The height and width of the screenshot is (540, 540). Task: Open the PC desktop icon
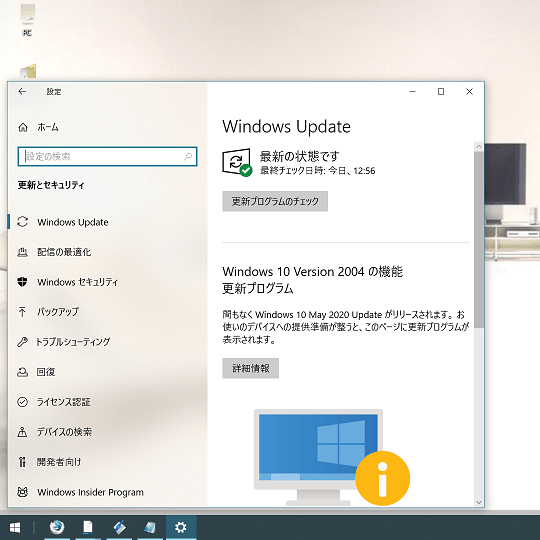(27, 20)
